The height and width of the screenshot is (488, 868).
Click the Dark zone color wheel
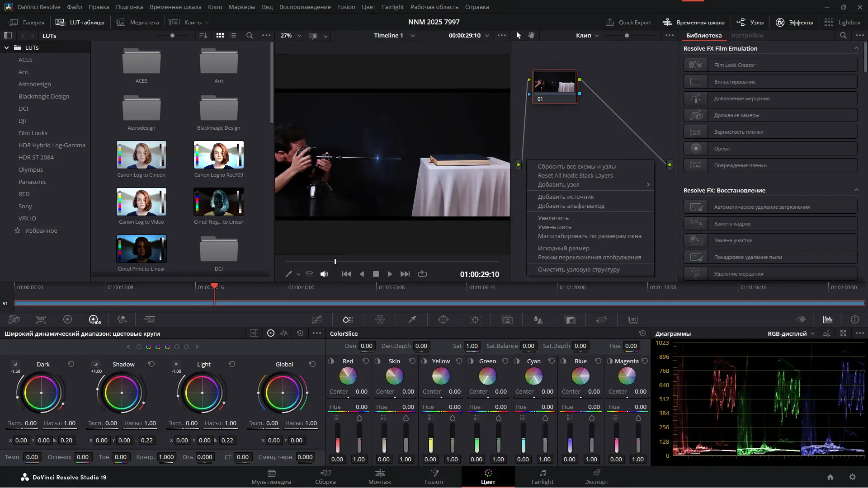click(41, 393)
